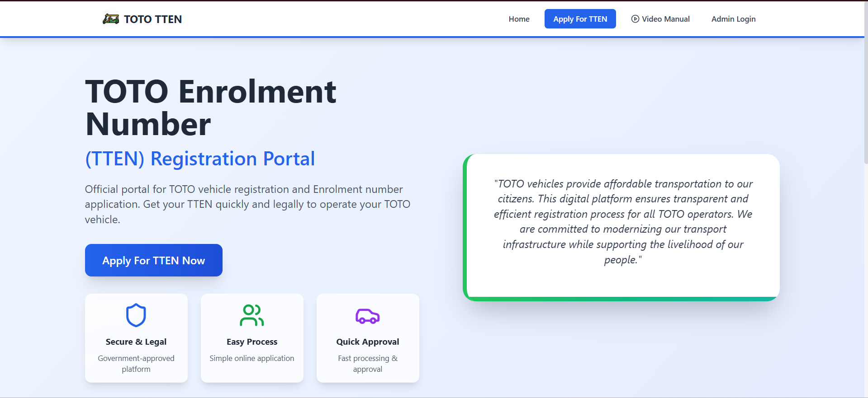The width and height of the screenshot is (868, 398).
Task: Select the Quick Approval card title
Action: point(368,342)
